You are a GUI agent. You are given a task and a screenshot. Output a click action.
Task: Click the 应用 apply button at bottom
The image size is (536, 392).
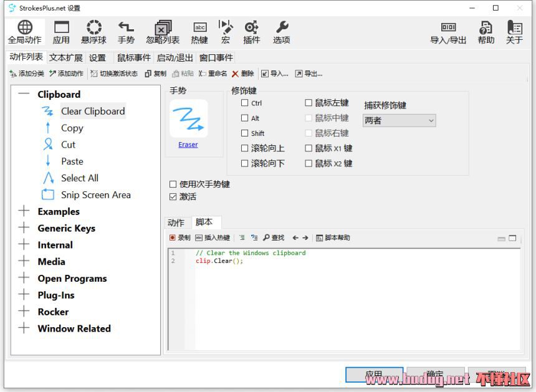point(373,375)
